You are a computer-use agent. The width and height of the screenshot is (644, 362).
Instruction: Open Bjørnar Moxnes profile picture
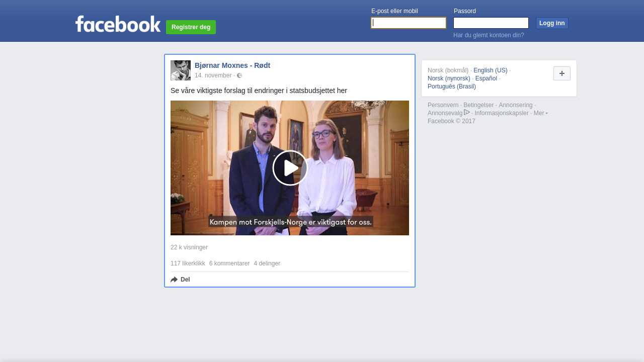(181, 70)
